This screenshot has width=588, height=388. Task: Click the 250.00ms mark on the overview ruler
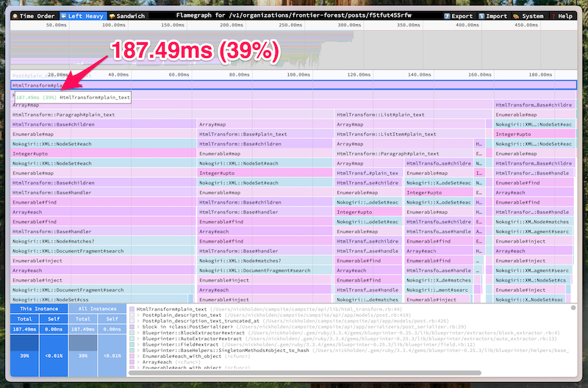290,25
